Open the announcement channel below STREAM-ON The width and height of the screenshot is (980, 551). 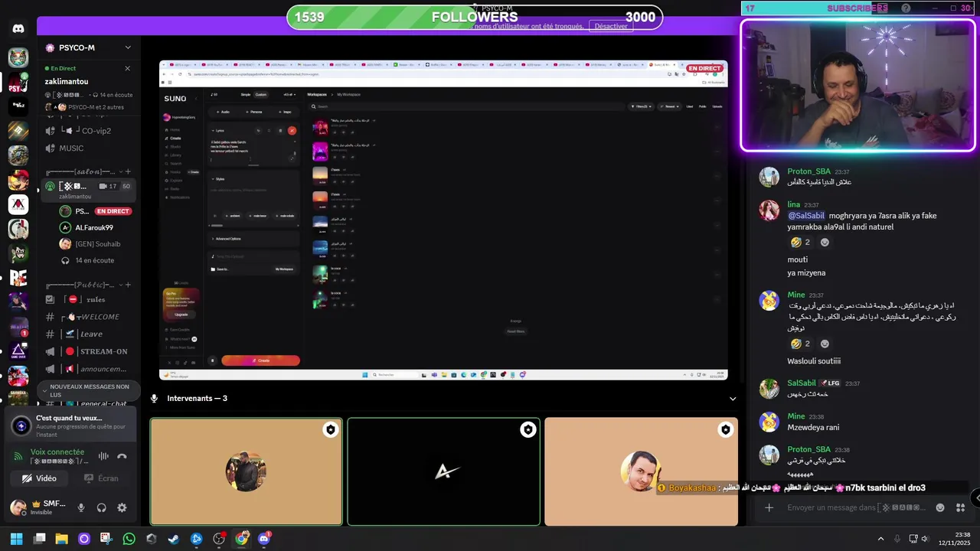[88, 369]
